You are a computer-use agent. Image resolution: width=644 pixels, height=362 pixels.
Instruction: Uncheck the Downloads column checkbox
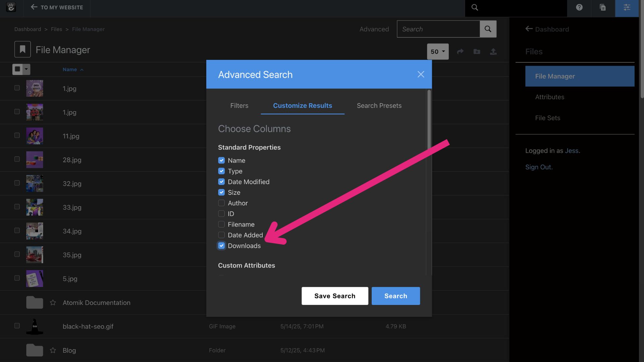221,246
